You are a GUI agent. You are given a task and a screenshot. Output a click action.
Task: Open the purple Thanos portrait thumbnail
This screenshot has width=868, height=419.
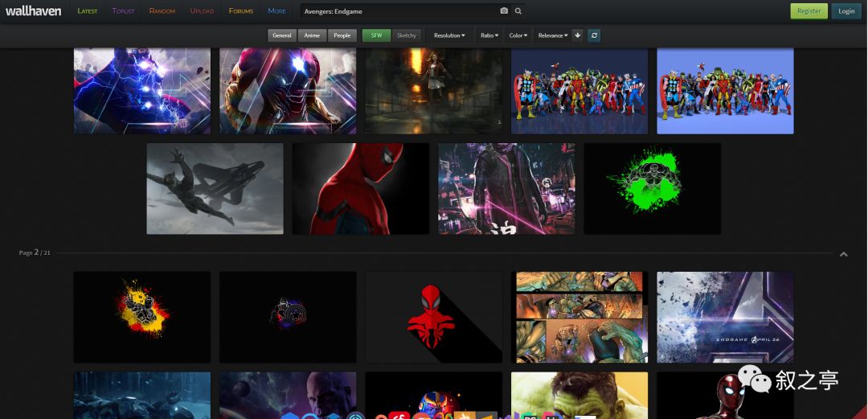[288, 395]
